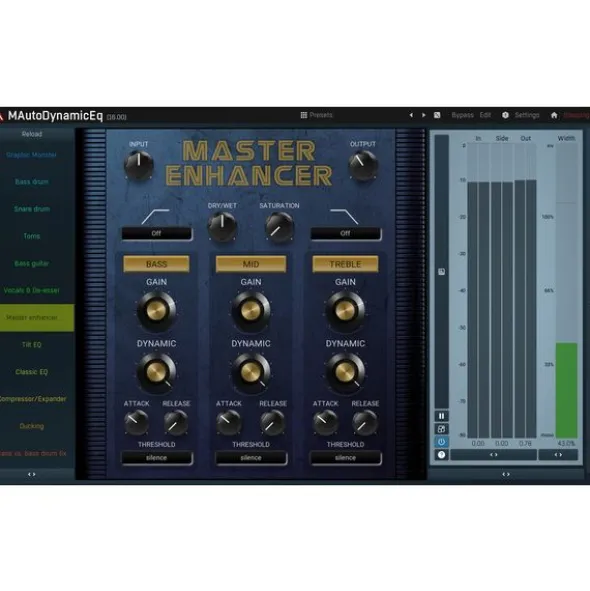The height and width of the screenshot is (591, 590).
Task: Click the BASS GAIN knob
Action: pyautogui.click(x=156, y=311)
